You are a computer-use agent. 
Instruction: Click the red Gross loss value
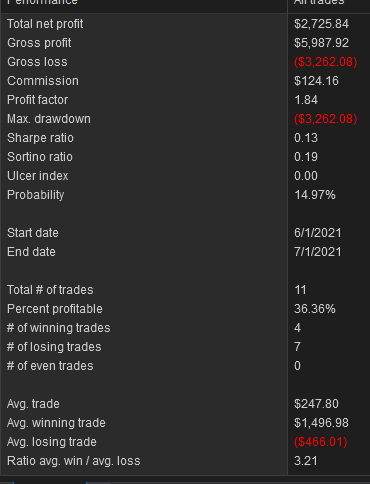[326, 62]
